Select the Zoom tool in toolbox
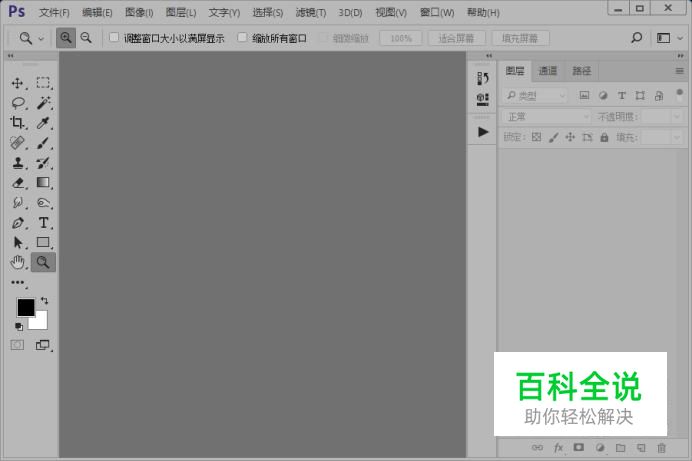 pyautogui.click(x=43, y=262)
